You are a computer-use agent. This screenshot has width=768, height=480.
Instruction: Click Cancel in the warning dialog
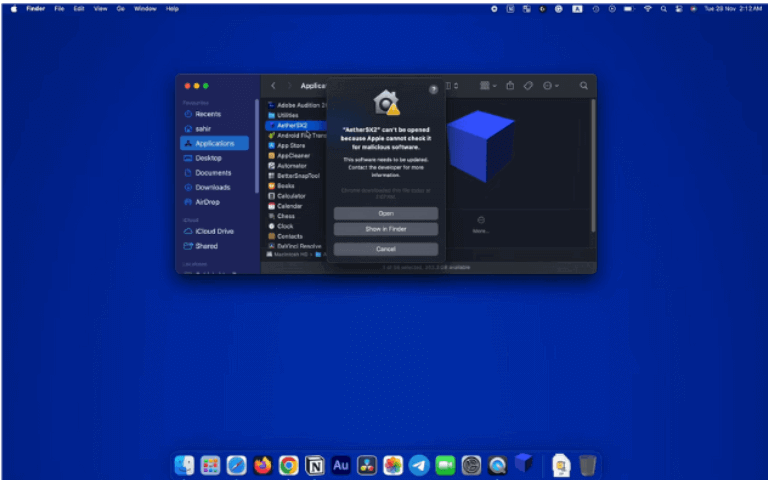(386, 249)
